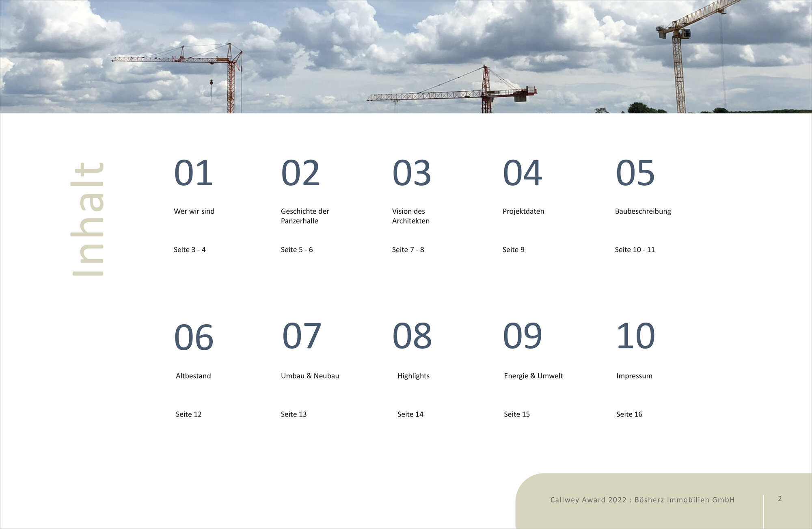Click 'Seite 5 - 6' page reference
Image resolution: width=812 pixels, height=529 pixels.
point(297,249)
